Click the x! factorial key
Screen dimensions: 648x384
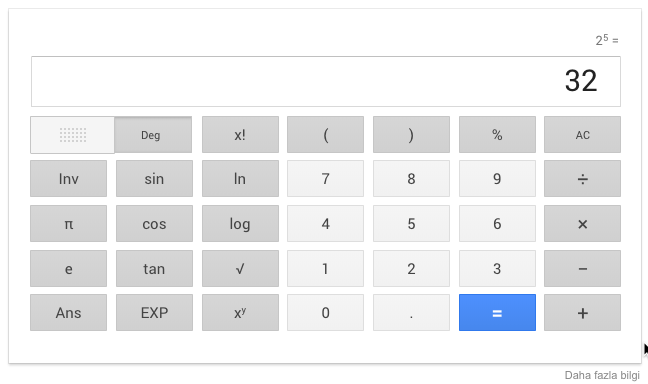[x=240, y=135]
